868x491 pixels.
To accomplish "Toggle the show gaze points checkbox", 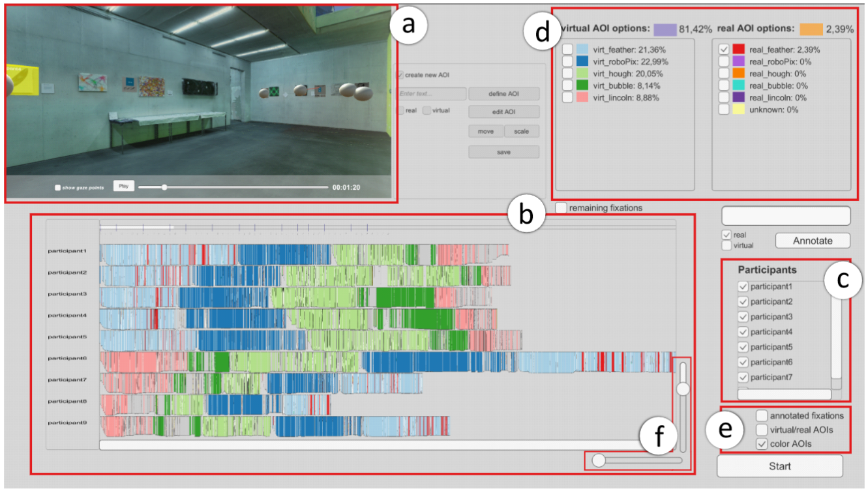I will 57,188.
